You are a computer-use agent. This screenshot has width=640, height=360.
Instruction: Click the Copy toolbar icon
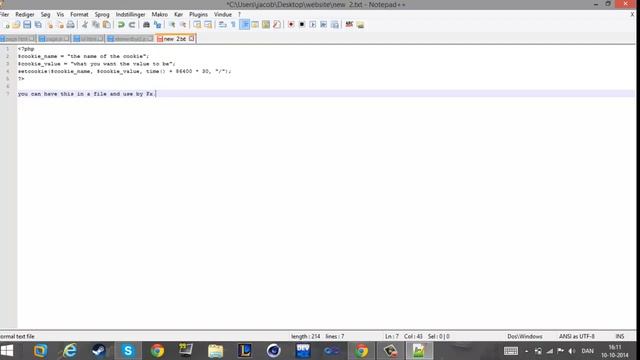click(x=96, y=25)
